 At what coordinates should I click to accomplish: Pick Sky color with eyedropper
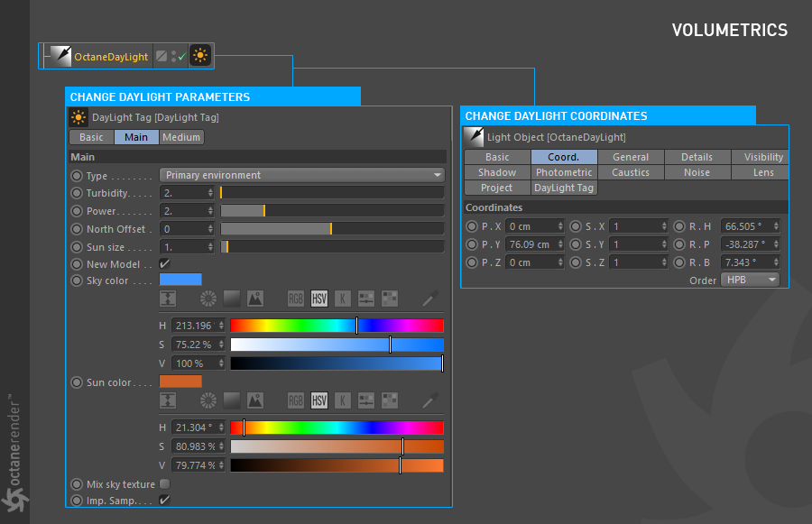point(430,299)
